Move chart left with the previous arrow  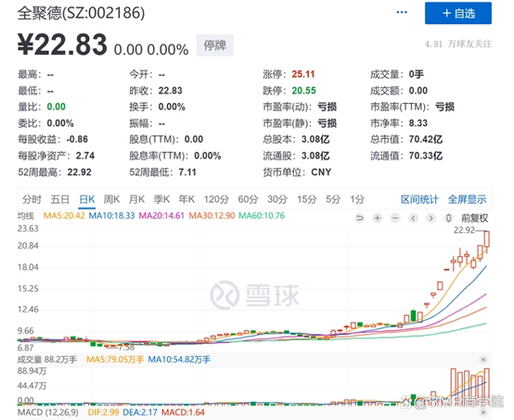[x=413, y=218]
